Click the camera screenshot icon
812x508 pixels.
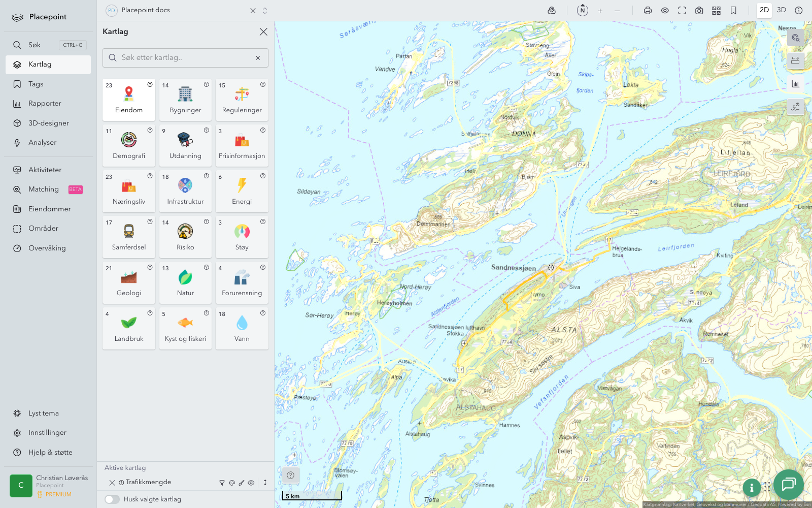point(699,10)
